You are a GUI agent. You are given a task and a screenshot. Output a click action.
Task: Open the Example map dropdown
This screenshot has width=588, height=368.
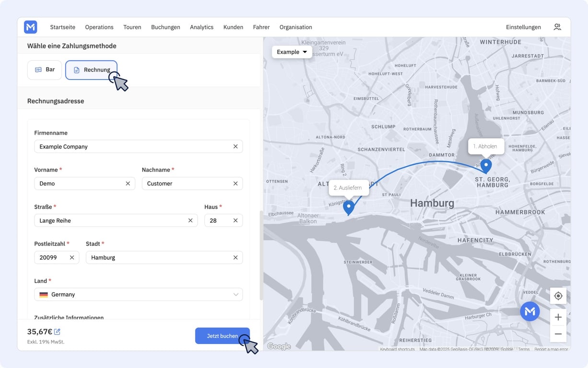[x=292, y=52]
